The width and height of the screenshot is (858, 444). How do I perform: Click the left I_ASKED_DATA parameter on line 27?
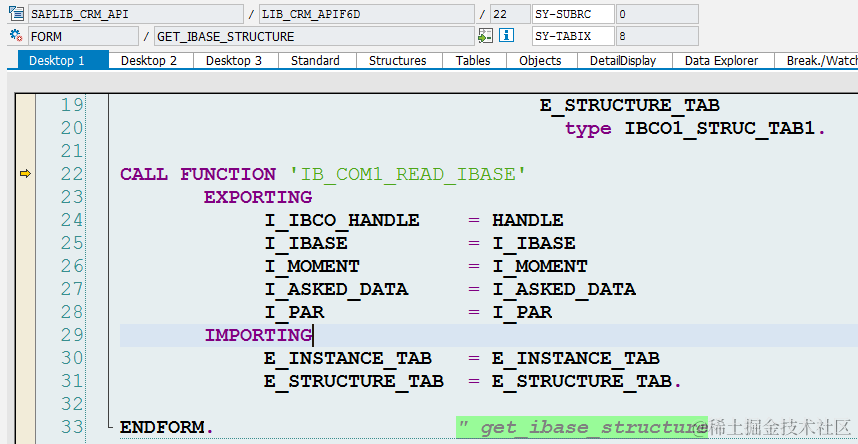click(x=336, y=289)
